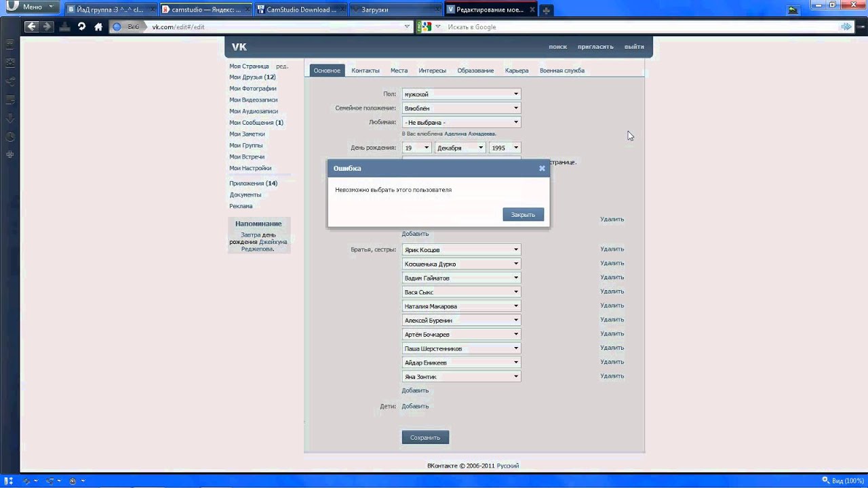Image resolution: width=868 pixels, height=488 pixels.
Task: Click the VK logo in page header
Action: [x=239, y=47]
